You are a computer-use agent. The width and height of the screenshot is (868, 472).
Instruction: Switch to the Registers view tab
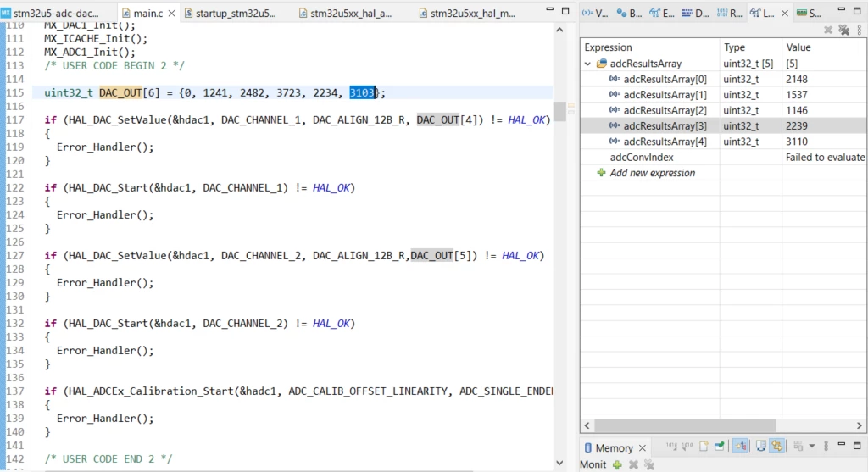click(x=730, y=13)
